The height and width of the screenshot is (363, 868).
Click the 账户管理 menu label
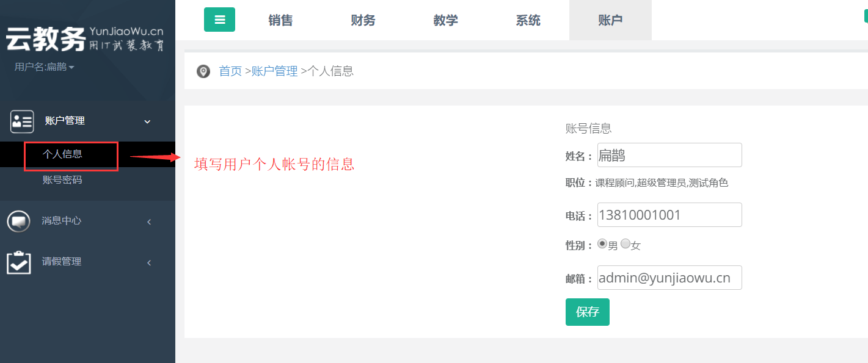pyautogui.click(x=65, y=121)
